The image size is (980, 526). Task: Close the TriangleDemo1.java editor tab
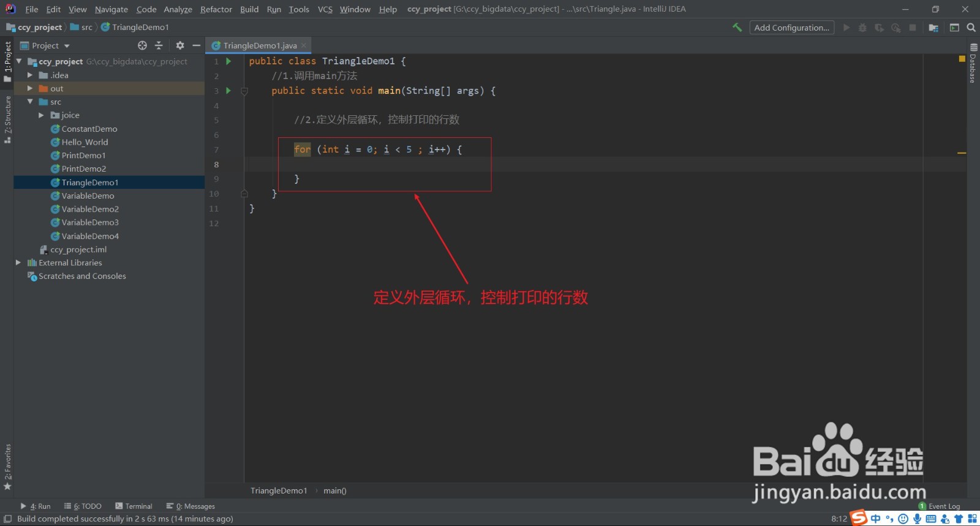point(304,45)
